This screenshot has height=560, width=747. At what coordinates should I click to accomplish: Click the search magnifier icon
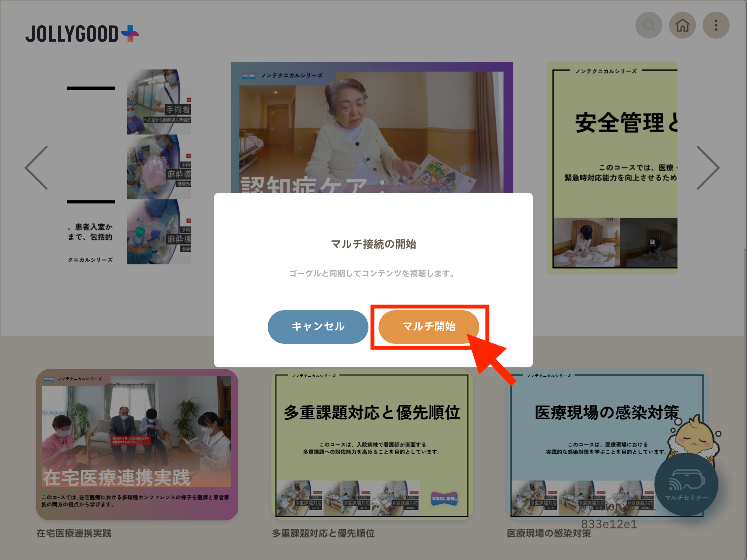[x=648, y=25]
